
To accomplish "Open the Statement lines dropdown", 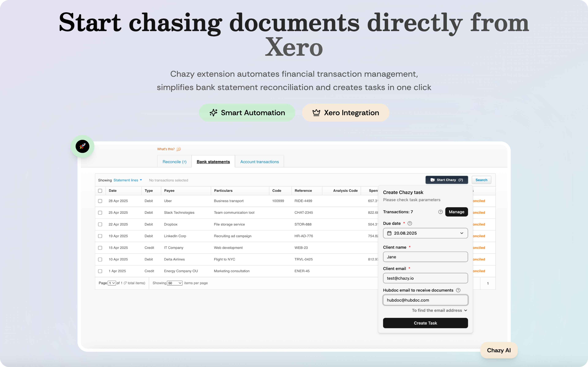I will click(x=128, y=180).
